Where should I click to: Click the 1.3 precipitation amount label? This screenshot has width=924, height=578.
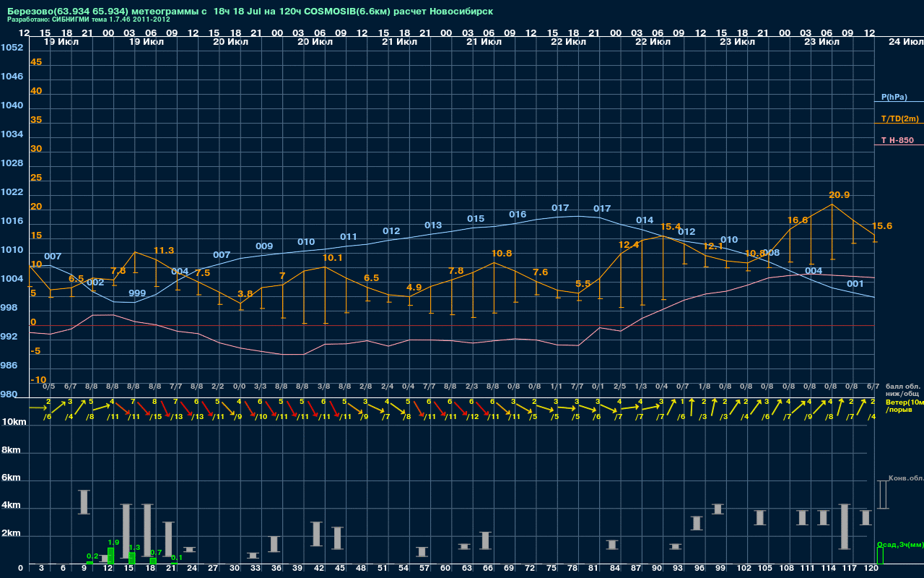(134, 548)
